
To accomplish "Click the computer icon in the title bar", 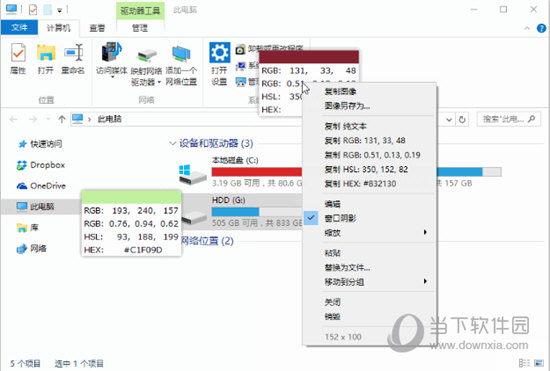I will pyautogui.click(x=11, y=9).
